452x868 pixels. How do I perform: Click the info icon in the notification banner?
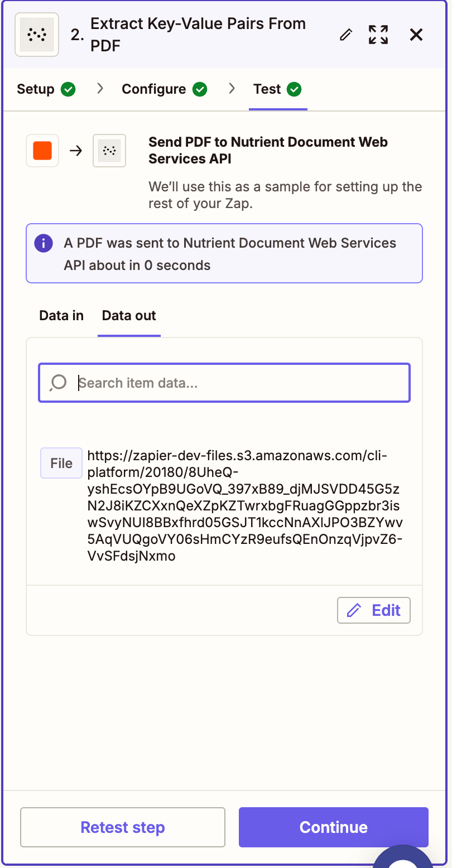pyautogui.click(x=43, y=243)
